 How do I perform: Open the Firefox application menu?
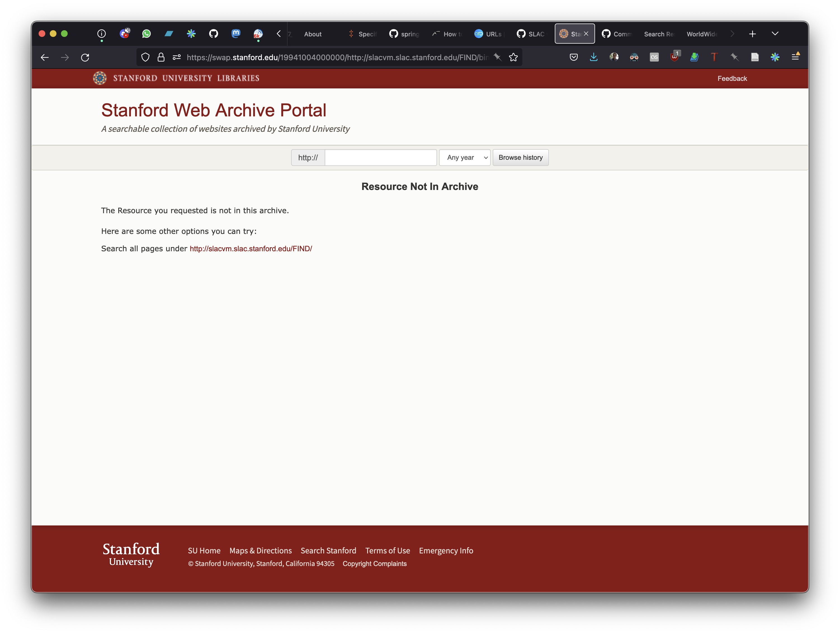pyautogui.click(x=795, y=57)
